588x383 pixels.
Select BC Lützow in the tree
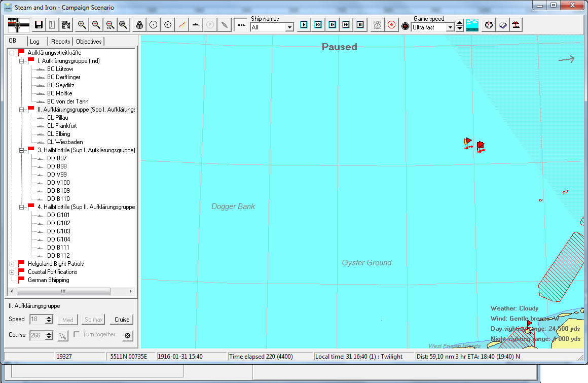click(x=60, y=69)
